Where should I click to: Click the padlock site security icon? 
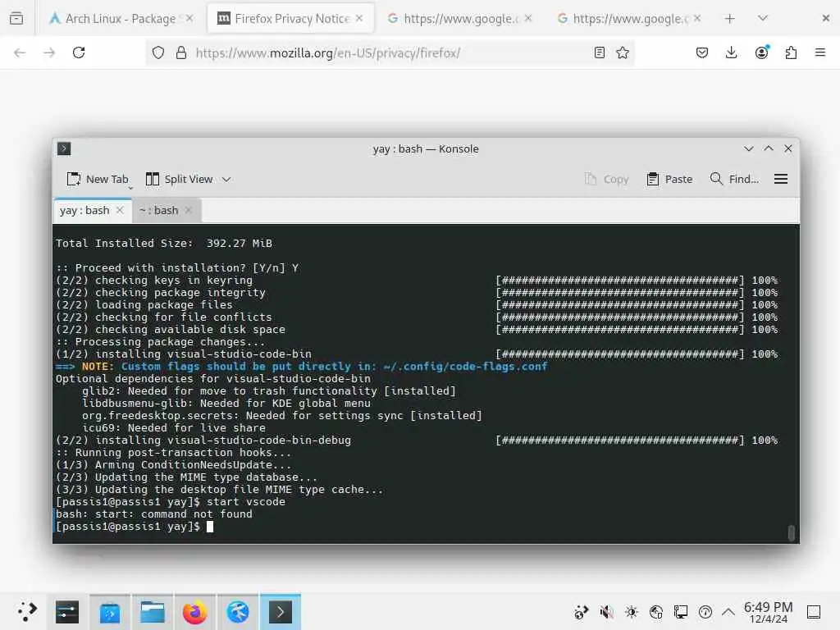point(181,52)
